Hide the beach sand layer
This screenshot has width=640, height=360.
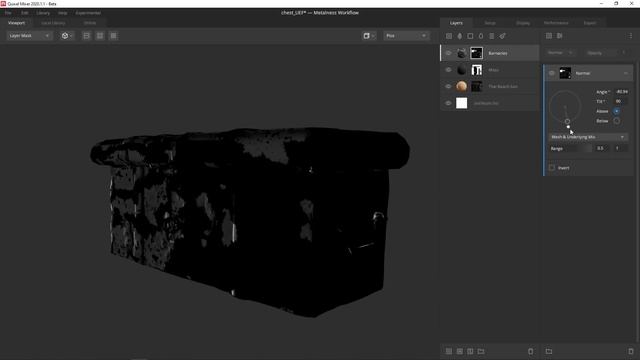[x=449, y=87]
